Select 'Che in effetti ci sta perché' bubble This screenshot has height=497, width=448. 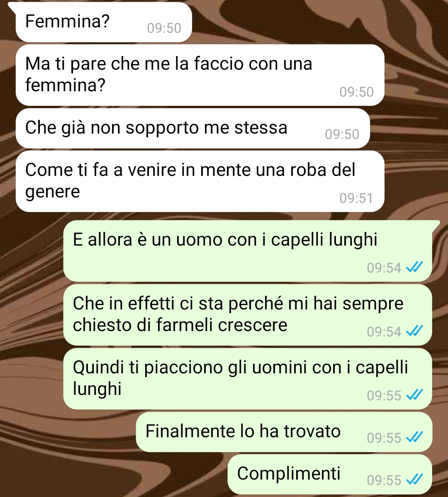point(248,315)
